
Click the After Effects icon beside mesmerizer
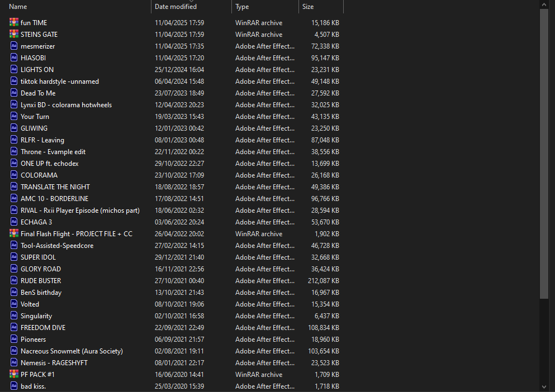pyautogui.click(x=14, y=46)
